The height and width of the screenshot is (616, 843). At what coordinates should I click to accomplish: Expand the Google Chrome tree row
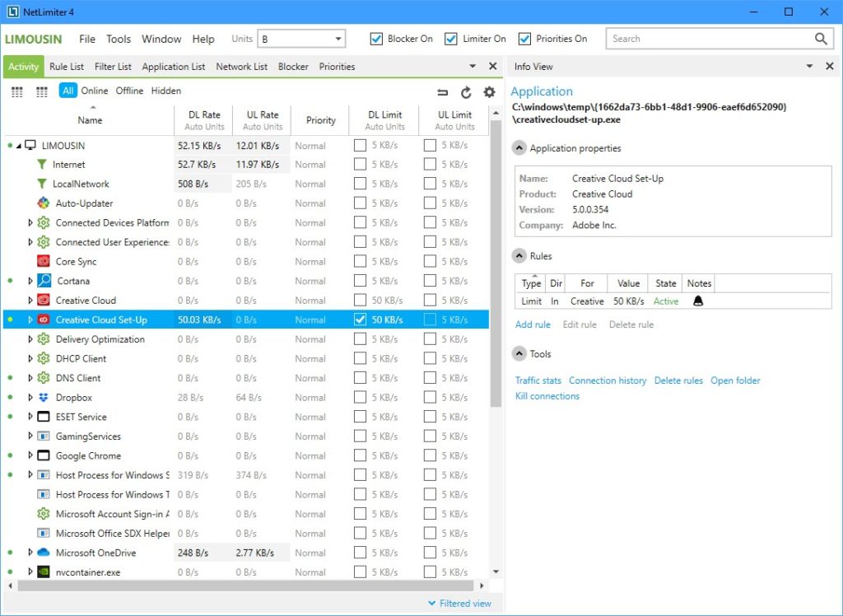[x=31, y=455]
